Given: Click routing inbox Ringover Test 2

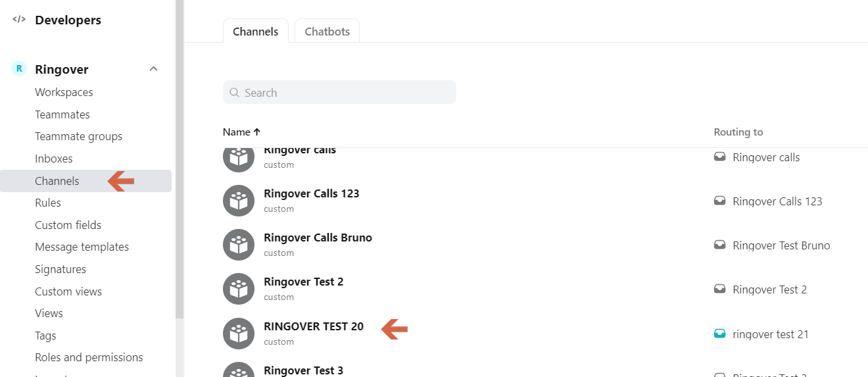Looking at the screenshot, I should (x=770, y=289).
